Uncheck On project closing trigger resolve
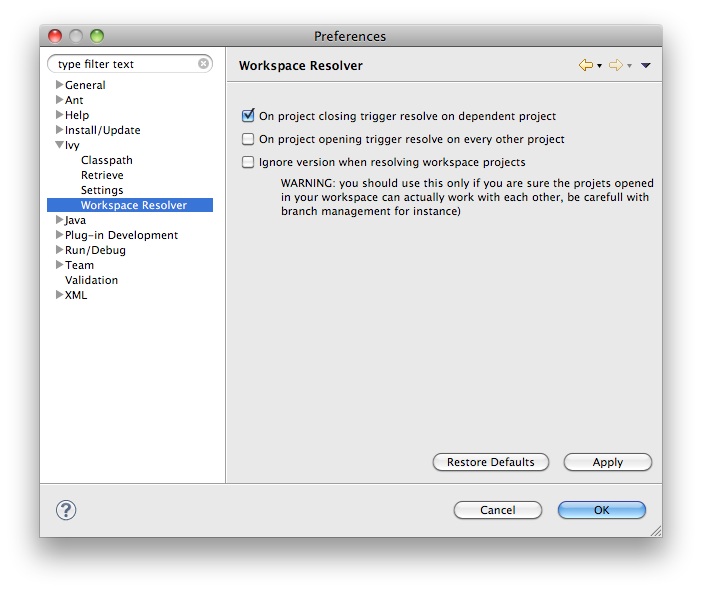The height and width of the screenshot is (592, 702). tap(248, 116)
